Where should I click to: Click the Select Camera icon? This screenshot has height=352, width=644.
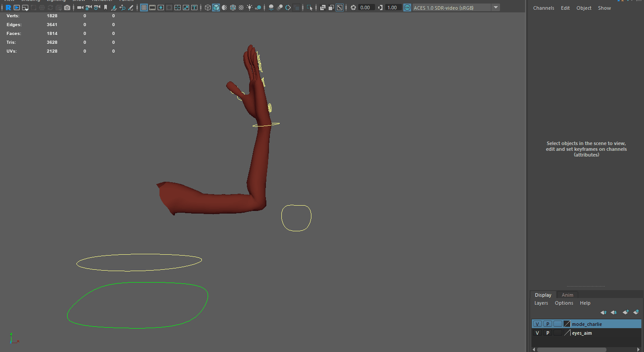80,8
